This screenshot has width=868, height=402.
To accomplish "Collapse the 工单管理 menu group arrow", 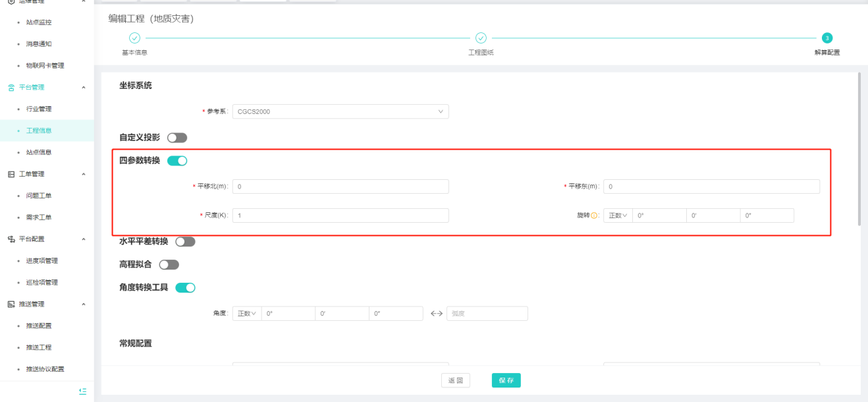I will 83,174.
